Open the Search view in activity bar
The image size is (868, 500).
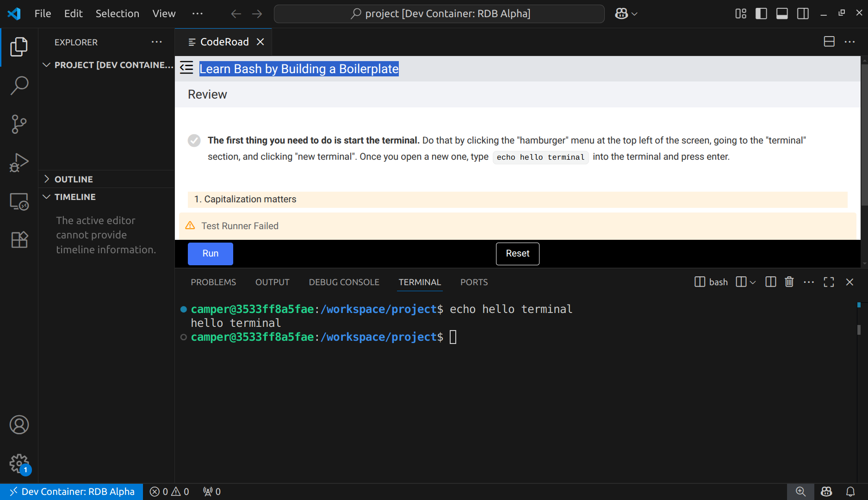[x=19, y=86]
